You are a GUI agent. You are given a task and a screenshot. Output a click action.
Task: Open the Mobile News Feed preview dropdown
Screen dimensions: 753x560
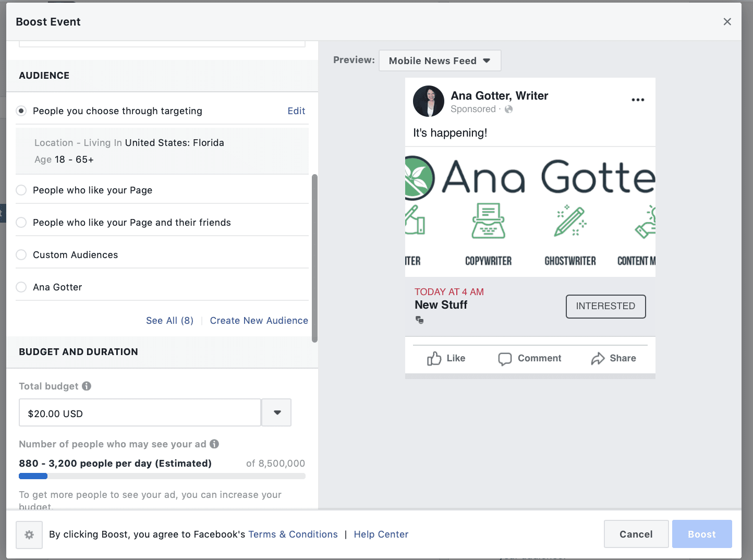coord(440,60)
